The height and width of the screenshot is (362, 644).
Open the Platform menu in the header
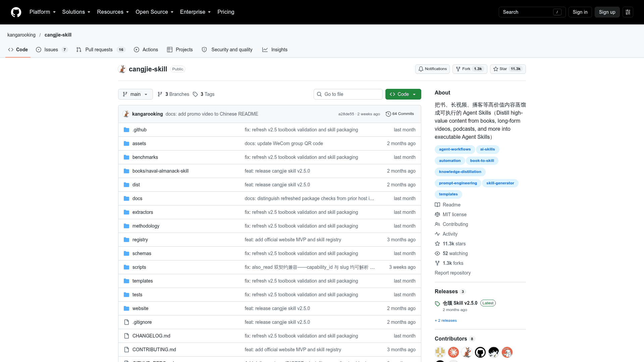(43, 12)
